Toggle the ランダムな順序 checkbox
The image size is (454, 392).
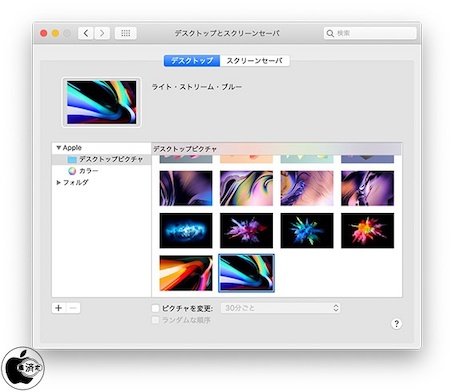[155, 320]
